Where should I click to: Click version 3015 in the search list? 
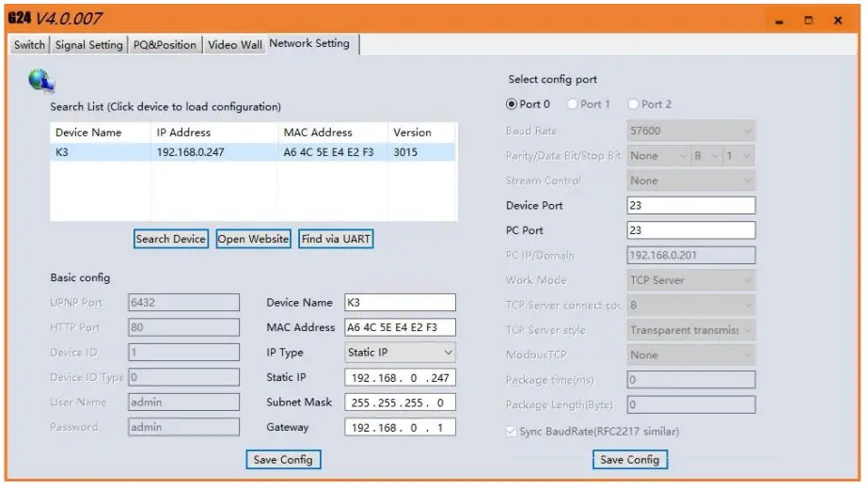(405, 152)
